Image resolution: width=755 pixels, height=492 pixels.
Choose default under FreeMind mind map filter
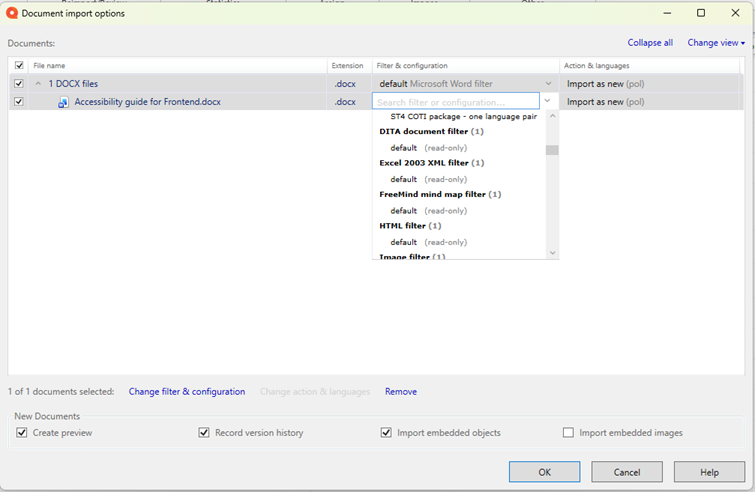(429, 210)
